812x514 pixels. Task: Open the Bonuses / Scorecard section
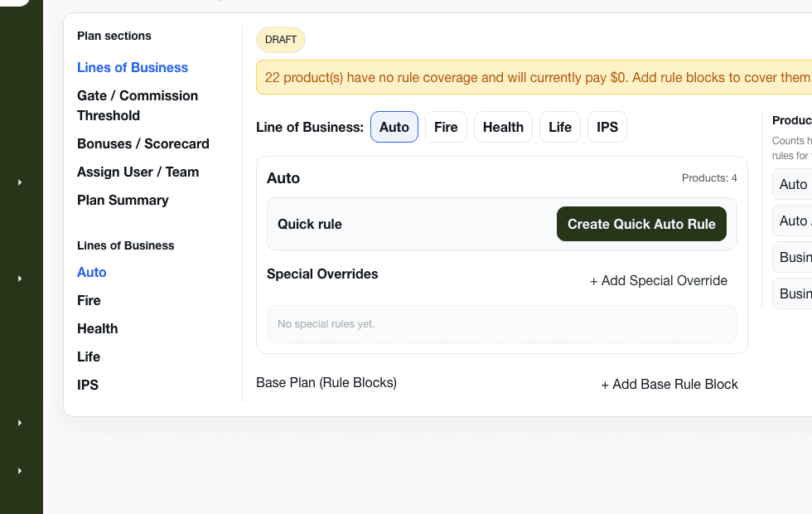coord(143,143)
